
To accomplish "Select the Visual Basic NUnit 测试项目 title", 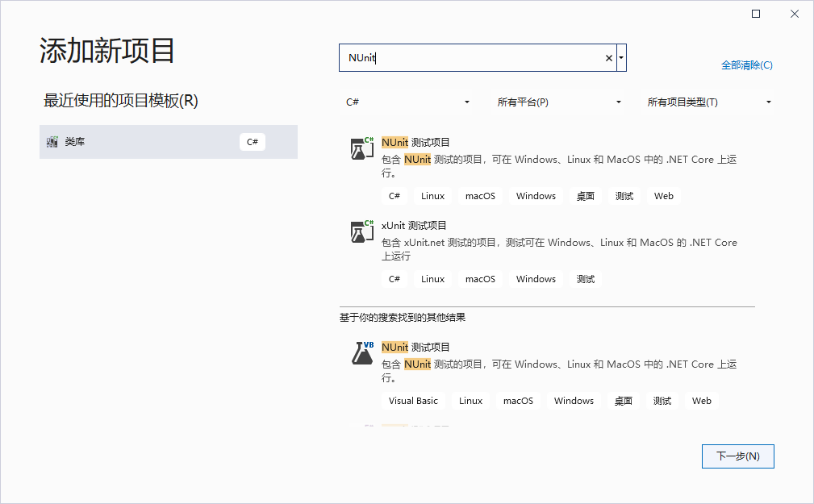I will (x=415, y=348).
